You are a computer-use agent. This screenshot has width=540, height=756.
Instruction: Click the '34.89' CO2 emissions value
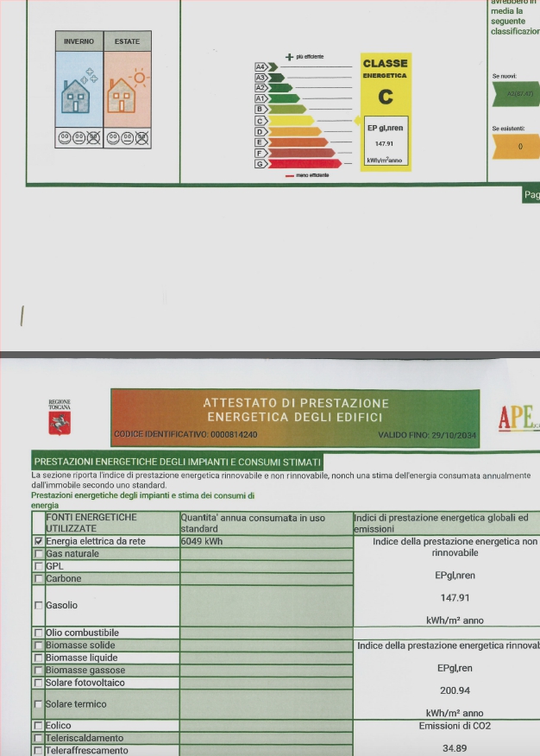pos(455,748)
